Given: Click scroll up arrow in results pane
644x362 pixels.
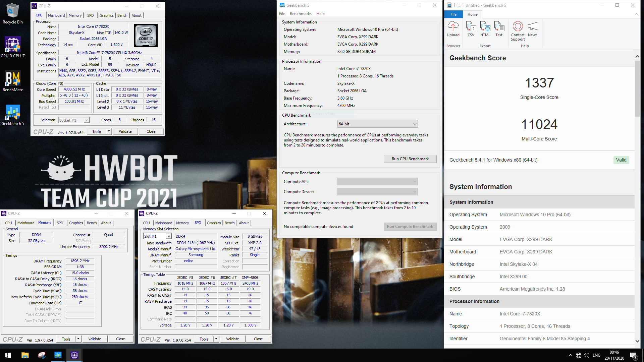Looking at the screenshot, I should (x=637, y=57).
